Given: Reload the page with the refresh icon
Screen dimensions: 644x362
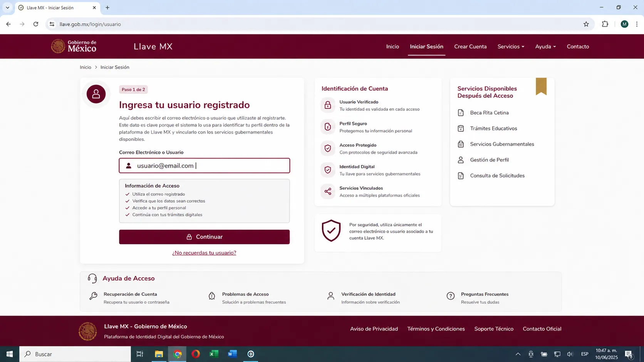Looking at the screenshot, I should pyautogui.click(x=36, y=24).
